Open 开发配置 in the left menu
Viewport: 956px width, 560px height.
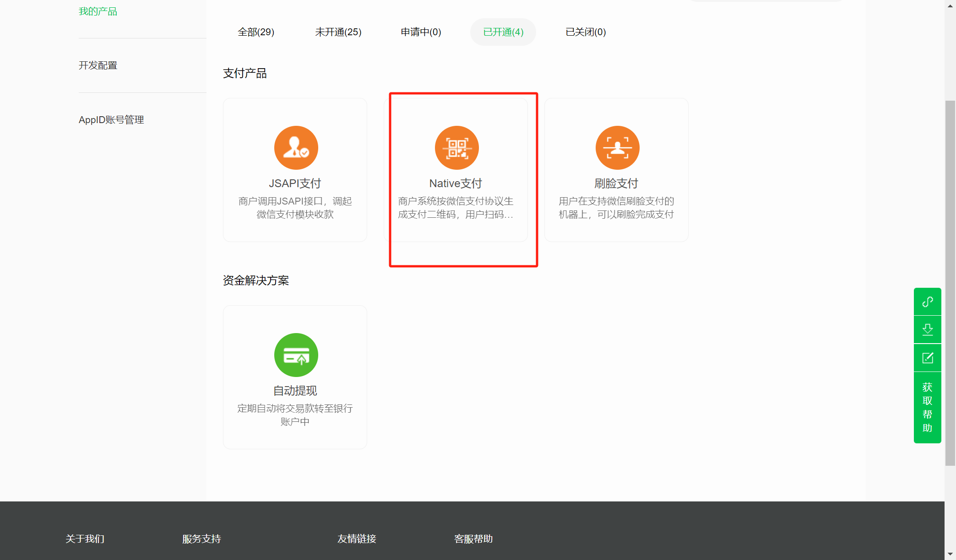tap(98, 65)
